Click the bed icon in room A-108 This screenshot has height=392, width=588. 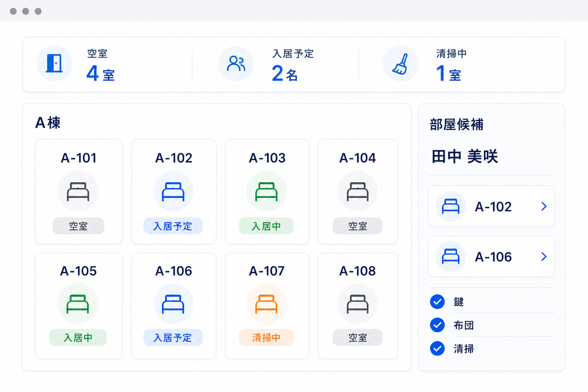358,304
